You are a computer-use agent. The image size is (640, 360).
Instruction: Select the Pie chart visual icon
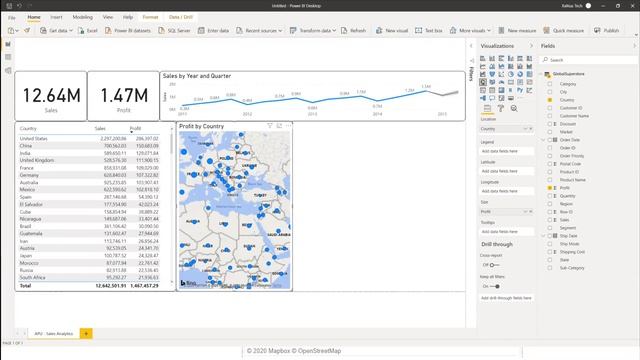click(x=511, y=74)
